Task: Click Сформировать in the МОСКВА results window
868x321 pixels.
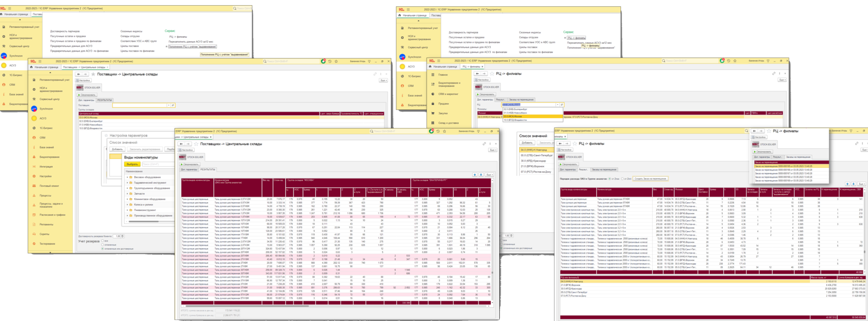Action: tap(190, 164)
